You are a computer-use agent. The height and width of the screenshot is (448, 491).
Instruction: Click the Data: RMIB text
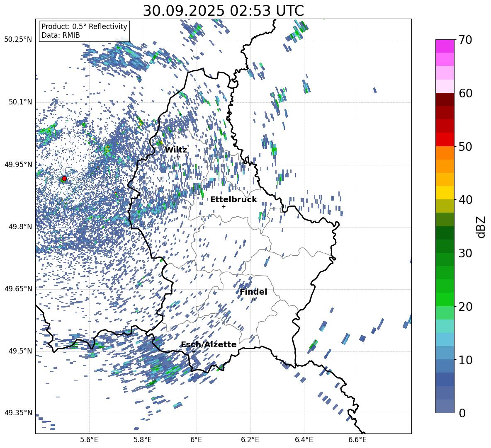click(61, 35)
